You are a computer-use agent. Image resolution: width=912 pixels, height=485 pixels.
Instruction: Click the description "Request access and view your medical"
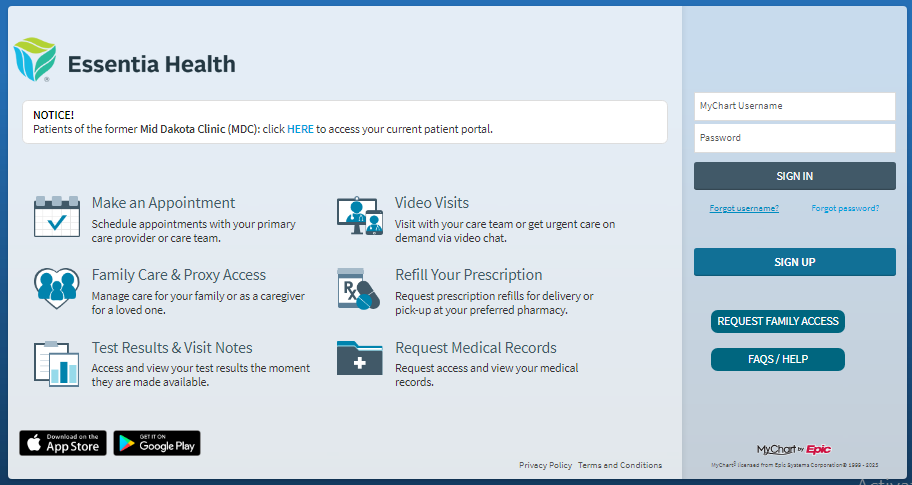[x=487, y=368]
